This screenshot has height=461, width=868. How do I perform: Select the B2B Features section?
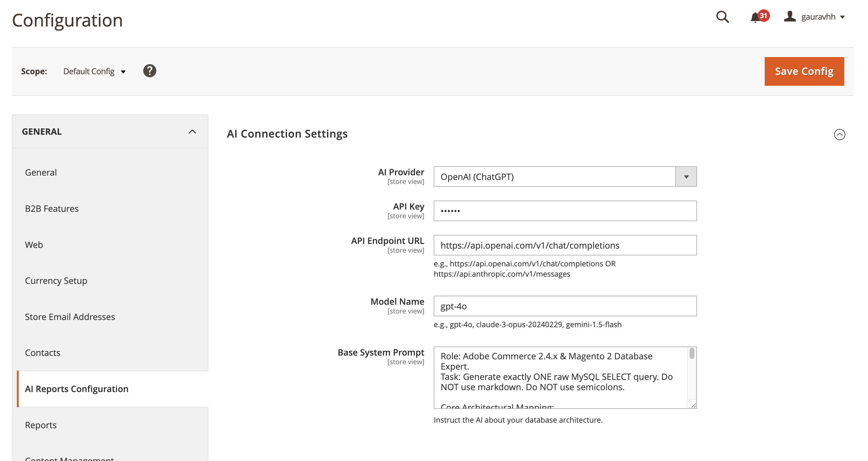51,208
